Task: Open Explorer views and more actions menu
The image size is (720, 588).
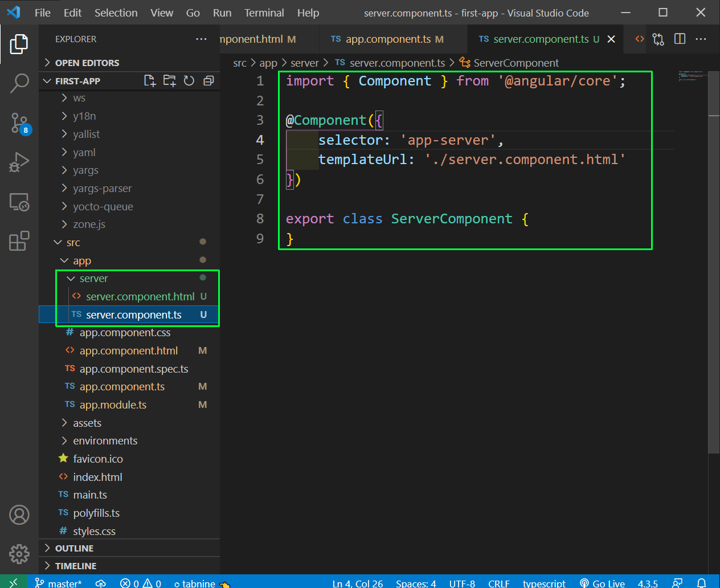Action: coord(201,39)
